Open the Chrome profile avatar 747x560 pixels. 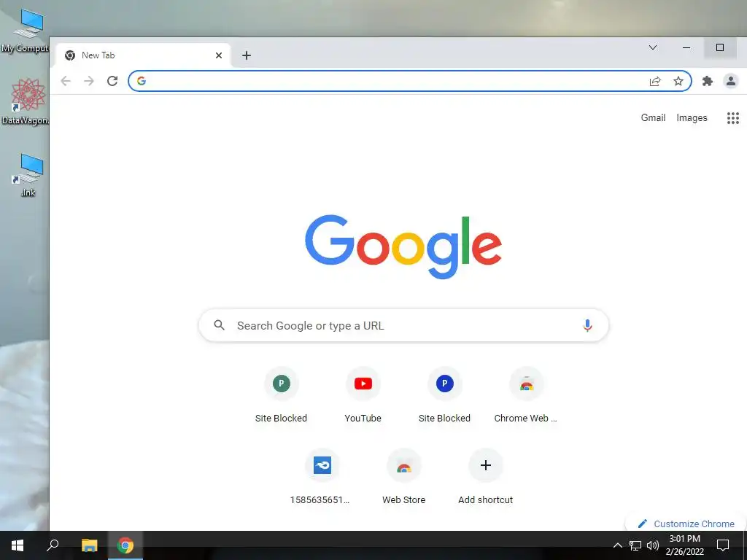coord(731,82)
